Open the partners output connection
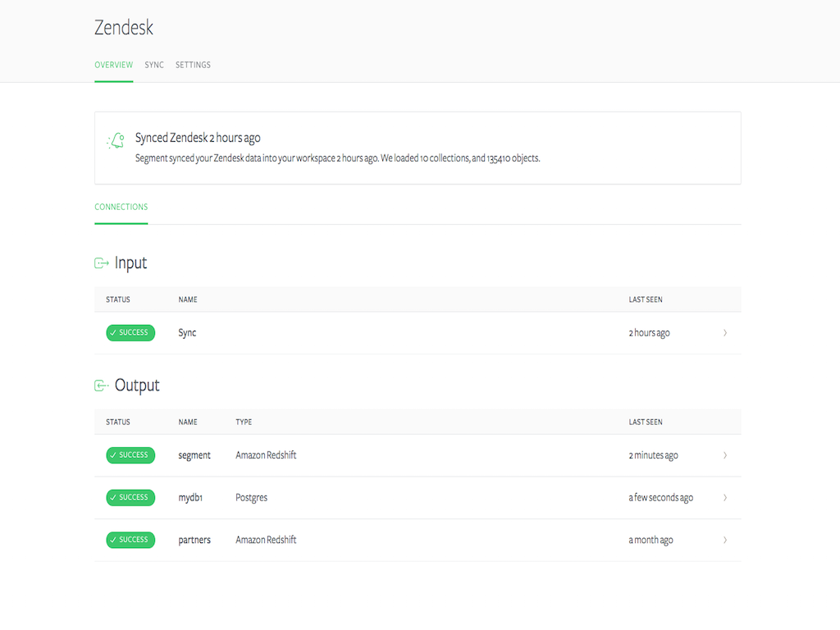The width and height of the screenshot is (840, 630). pos(194,541)
